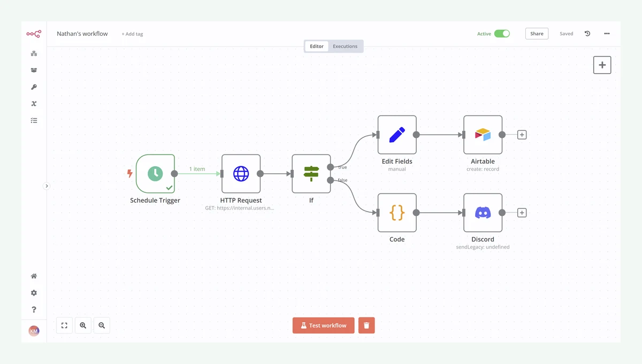Click the workflow name Nathan's workflow

(x=82, y=34)
